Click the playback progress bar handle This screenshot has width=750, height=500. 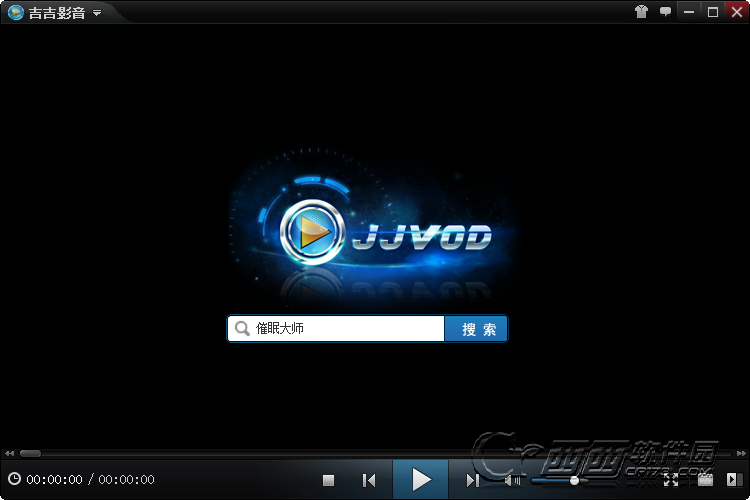(30, 453)
